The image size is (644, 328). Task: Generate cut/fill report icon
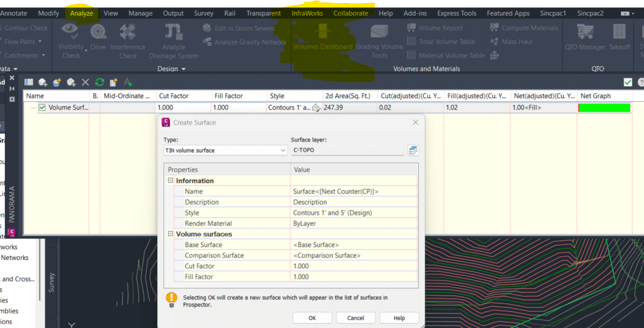pyautogui.click(x=114, y=82)
